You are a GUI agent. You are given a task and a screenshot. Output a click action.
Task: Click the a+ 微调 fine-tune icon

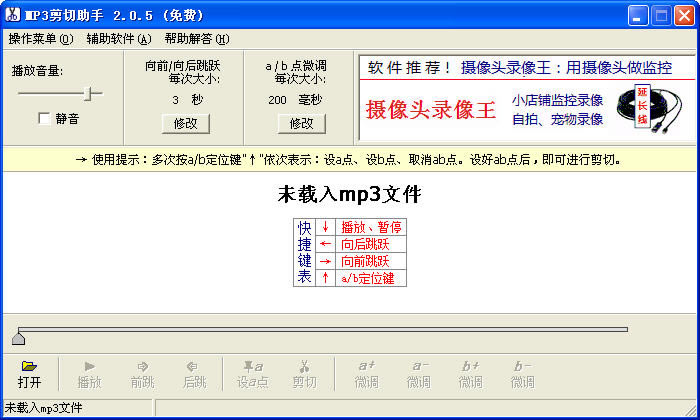367,366
